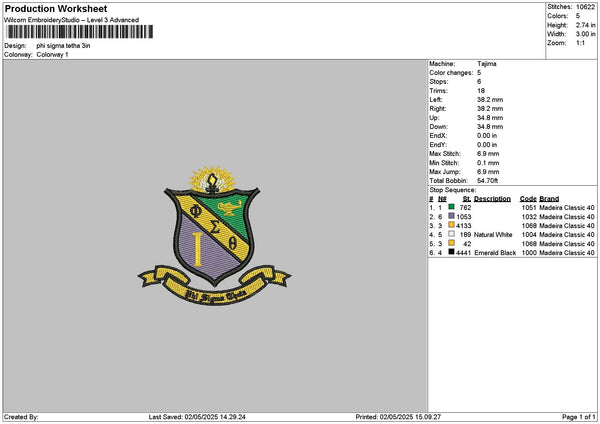This screenshot has width=600, height=424.
Task: Click the 'Max Stitch:' label
Action: click(445, 154)
